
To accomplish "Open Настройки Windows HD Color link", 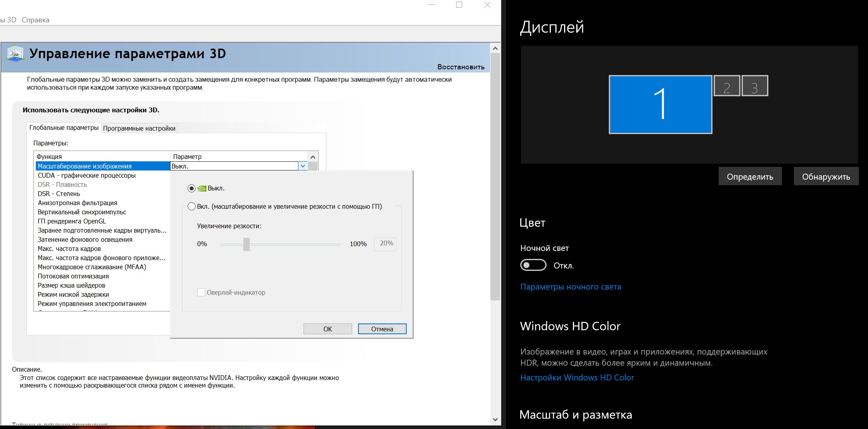I will (577, 378).
